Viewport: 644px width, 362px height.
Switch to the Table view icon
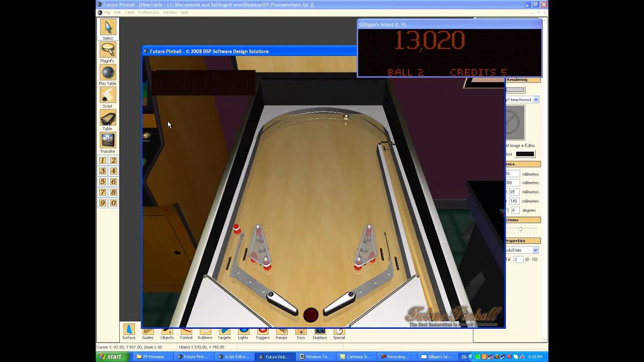[x=108, y=118]
